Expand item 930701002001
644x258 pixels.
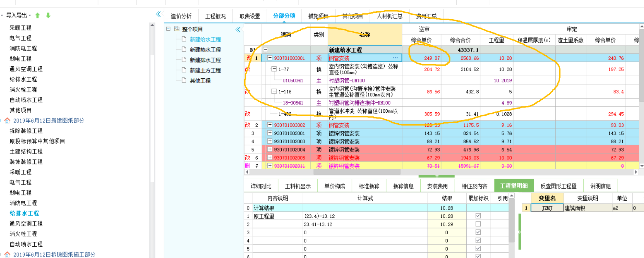coord(270,133)
